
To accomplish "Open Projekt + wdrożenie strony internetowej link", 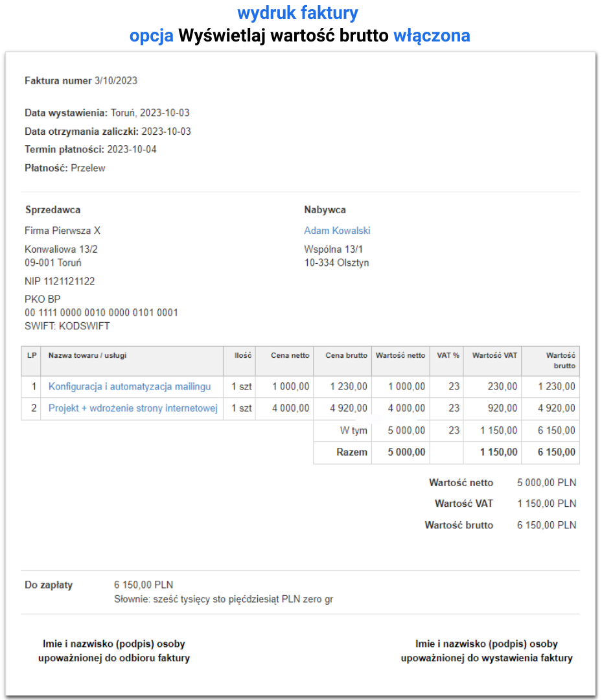I will coord(133,408).
